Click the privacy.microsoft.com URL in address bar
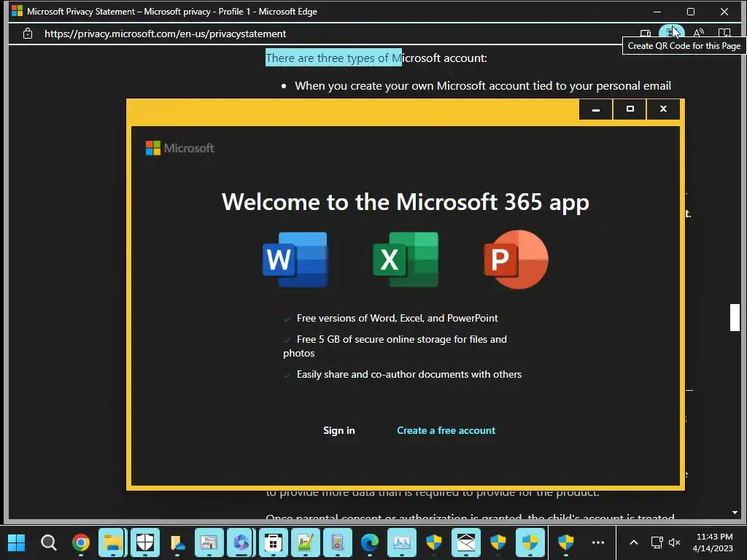This screenshot has width=747, height=560. coord(165,34)
